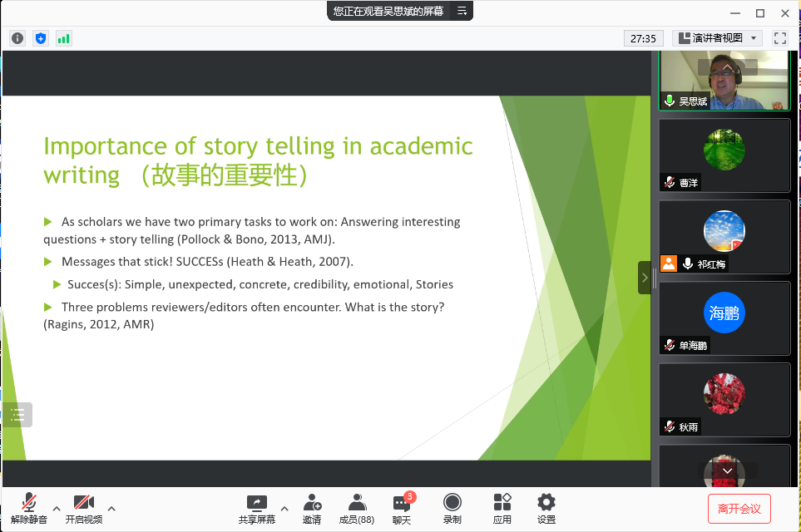The image size is (801, 532).
Task: Click the blue security shield icon
Action: 41,38
